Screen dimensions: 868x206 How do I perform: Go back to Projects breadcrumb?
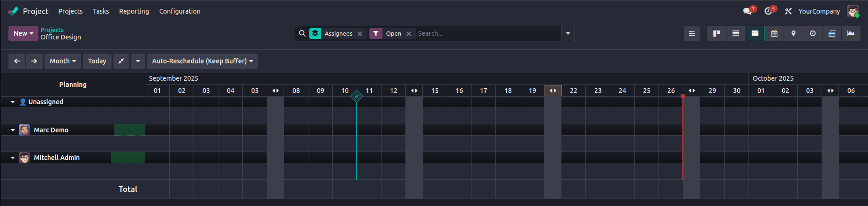(x=52, y=30)
